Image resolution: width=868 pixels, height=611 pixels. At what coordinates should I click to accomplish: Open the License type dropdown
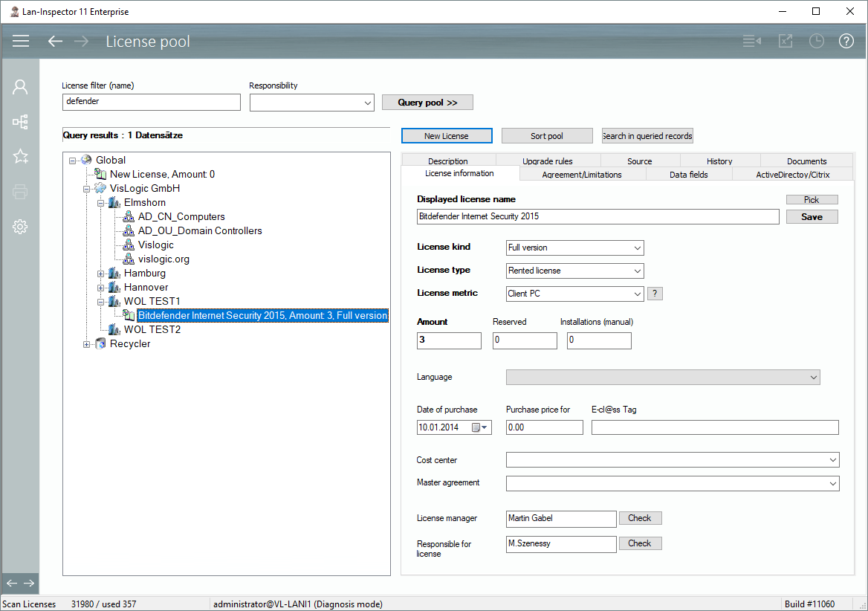coord(574,271)
